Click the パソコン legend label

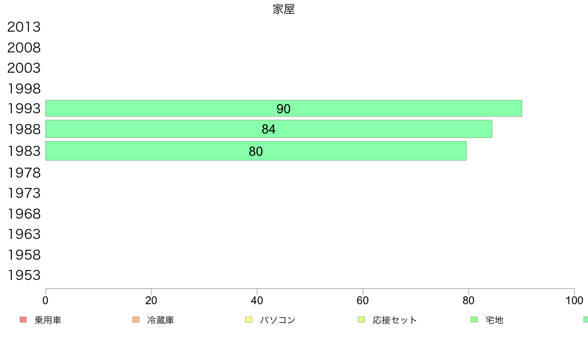(278, 320)
